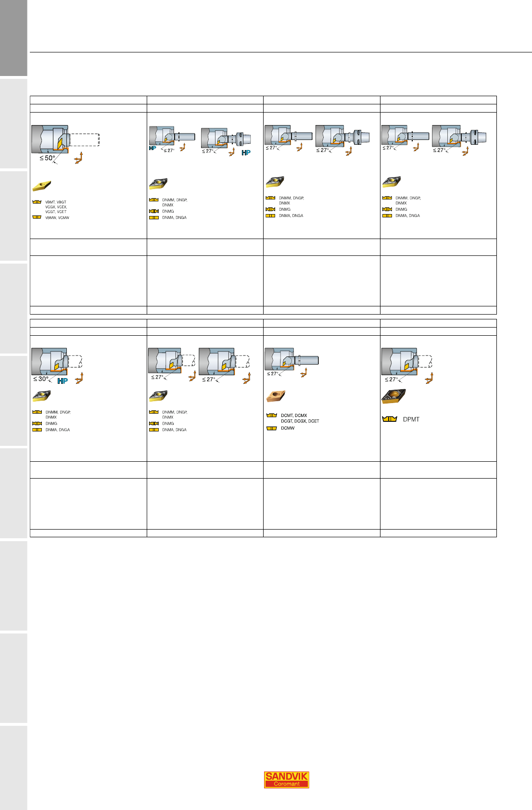
Task: Click the VBMT, VBGT insert shape icon
Action: pos(37,202)
